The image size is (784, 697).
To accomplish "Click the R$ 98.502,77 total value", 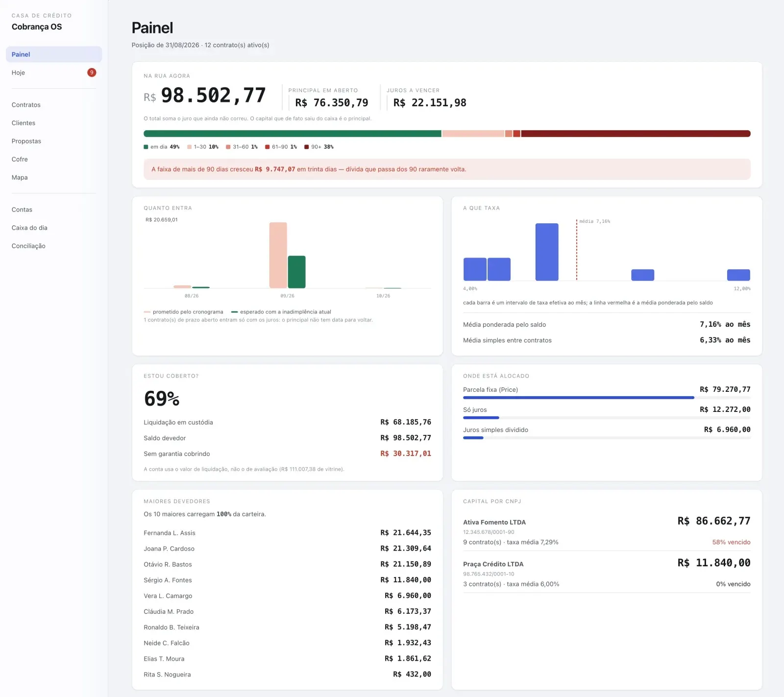I will (x=205, y=96).
